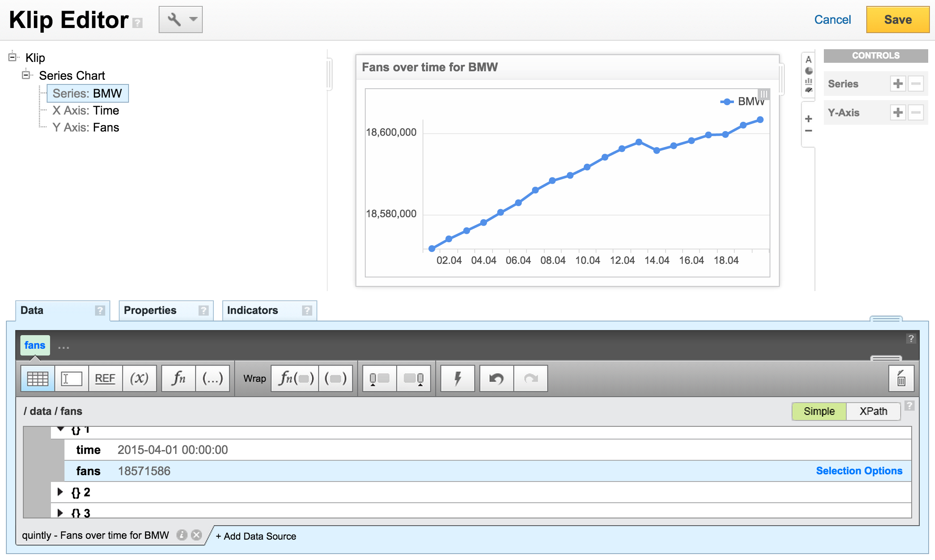Collapse the Klip tree root node
Viewport: 935px width, 560px height.
(x=13, y=56)
